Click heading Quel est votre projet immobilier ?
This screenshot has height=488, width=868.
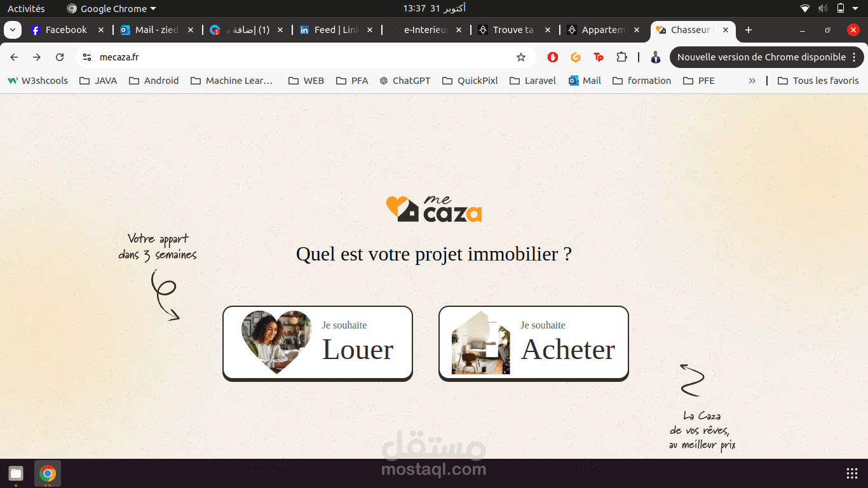pos(434,254)
